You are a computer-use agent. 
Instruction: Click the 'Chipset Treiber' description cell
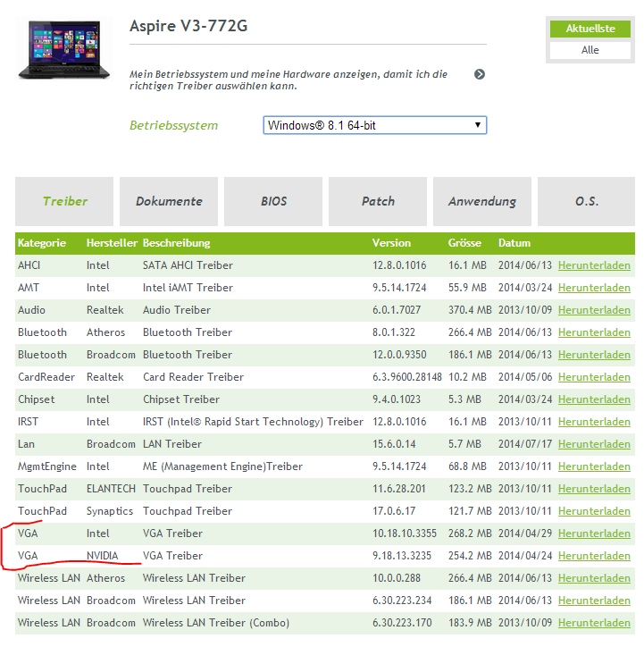[181, 399]
